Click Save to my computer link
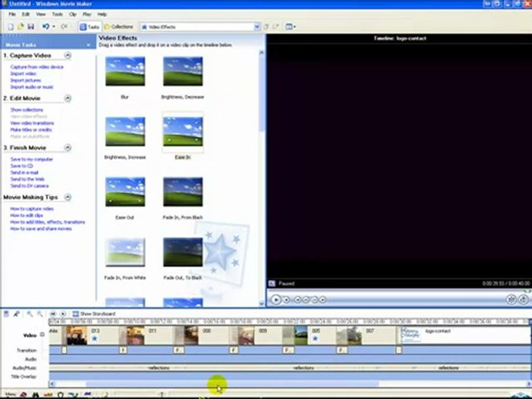The height and width of the screenshot is (399, 532). pos(32,159)
